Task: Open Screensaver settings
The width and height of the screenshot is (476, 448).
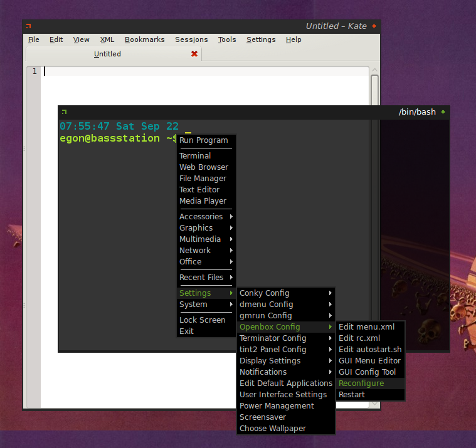Action: pyautogui.click(x=285, y=417)
